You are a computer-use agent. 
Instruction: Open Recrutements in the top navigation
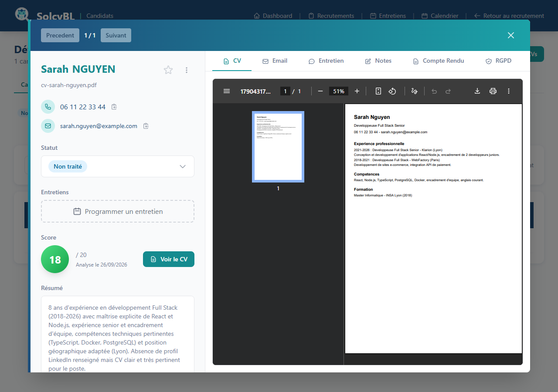pos(331,16)
